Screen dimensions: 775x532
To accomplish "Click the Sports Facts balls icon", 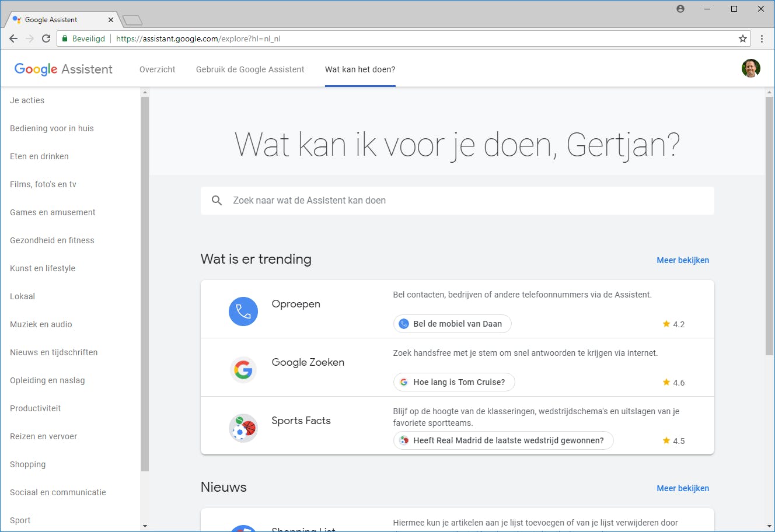I will [x=243, y=428].
